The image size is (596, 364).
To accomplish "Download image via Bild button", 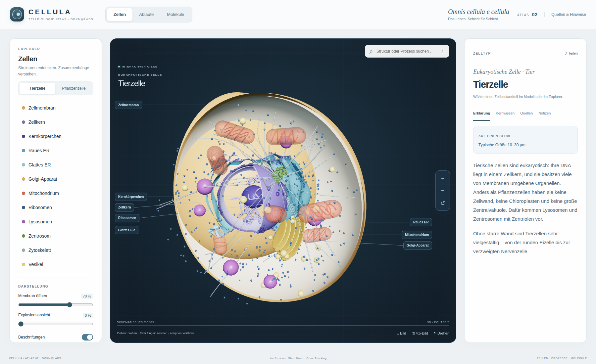I will coord(402,333).
